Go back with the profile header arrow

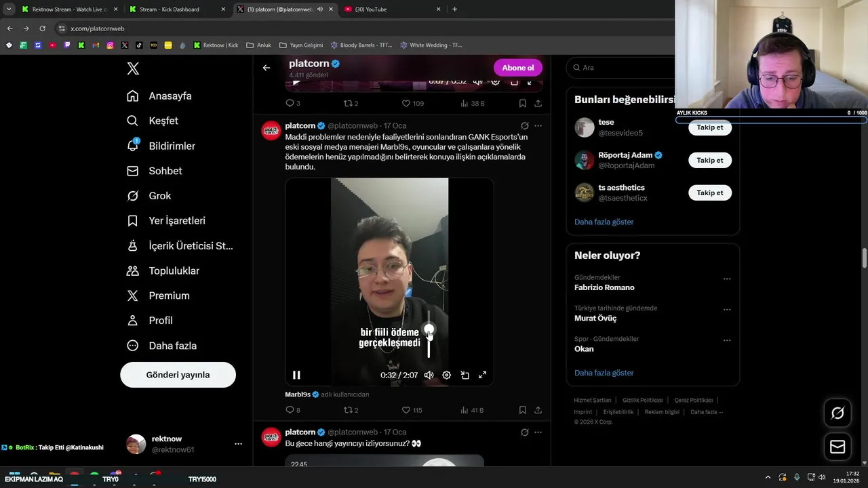[x=267, y=68]
